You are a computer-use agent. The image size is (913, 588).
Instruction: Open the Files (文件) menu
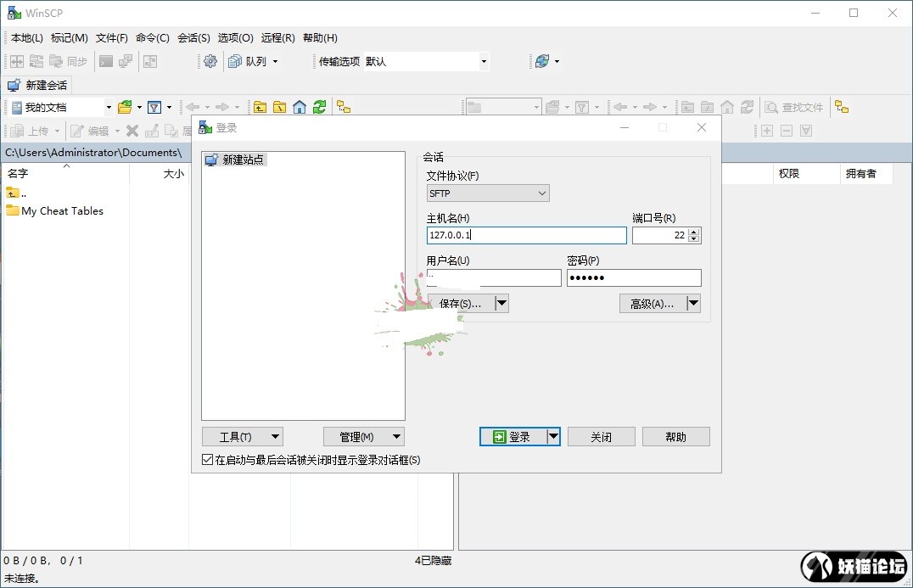pyautogui.click(x=112, y=38)
